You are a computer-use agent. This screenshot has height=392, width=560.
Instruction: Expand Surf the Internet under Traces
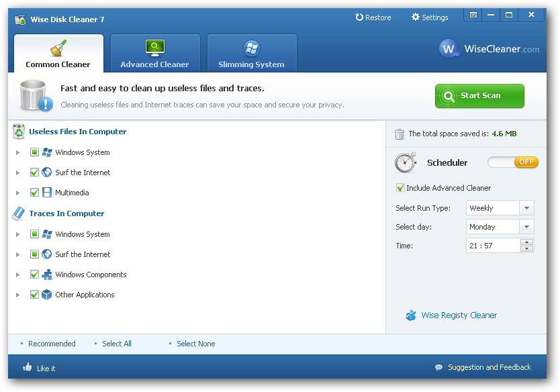(17, 254)
